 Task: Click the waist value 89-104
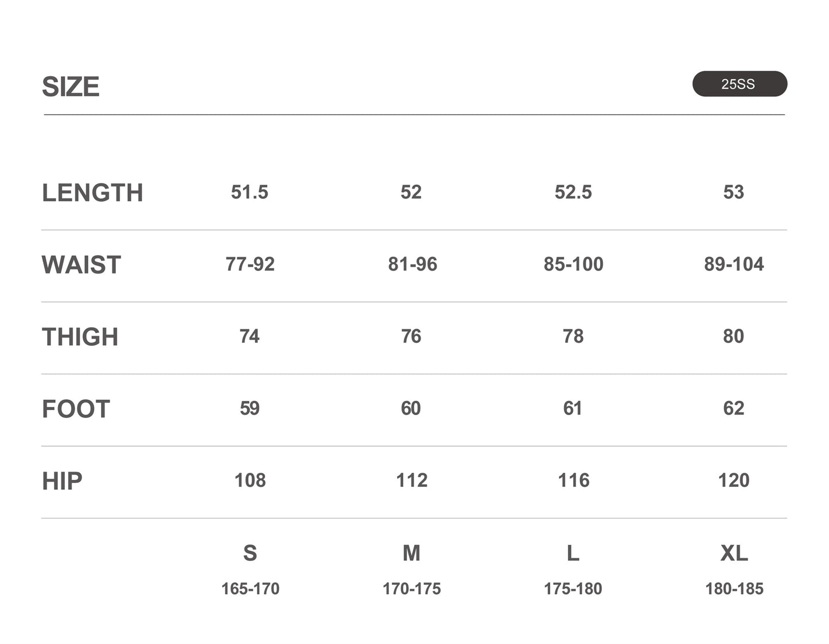(x=734, y=264)
